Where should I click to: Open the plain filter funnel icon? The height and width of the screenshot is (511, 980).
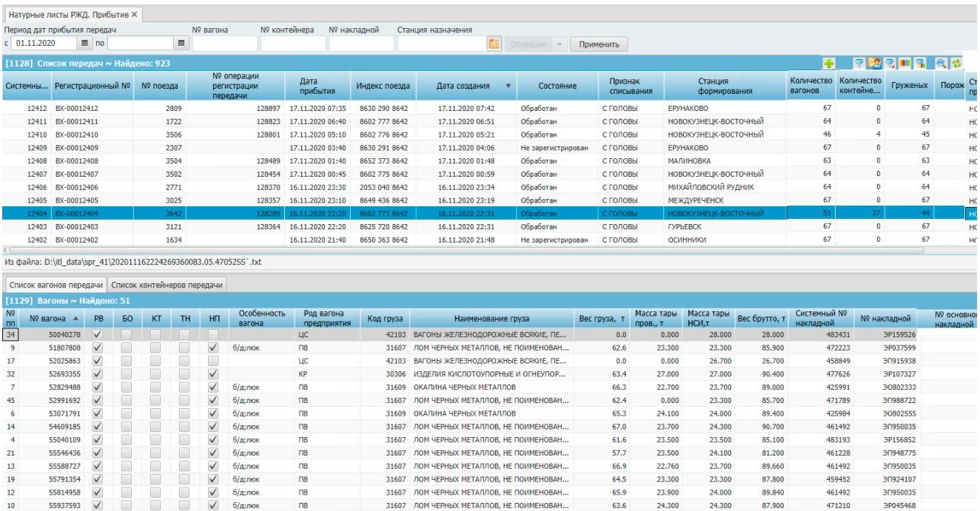860,64
